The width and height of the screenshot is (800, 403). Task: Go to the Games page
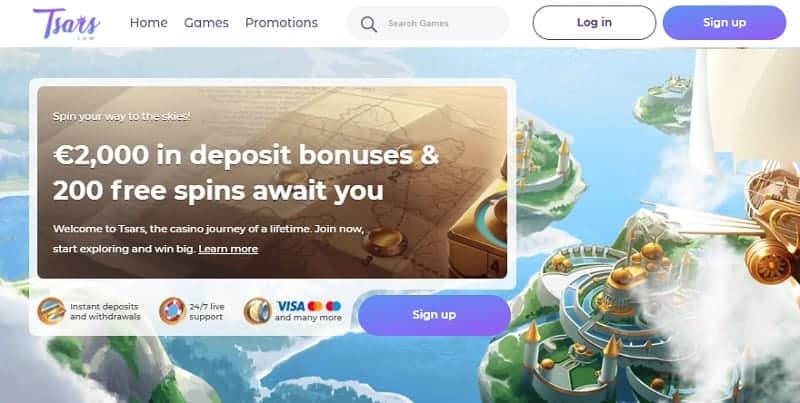206,23
